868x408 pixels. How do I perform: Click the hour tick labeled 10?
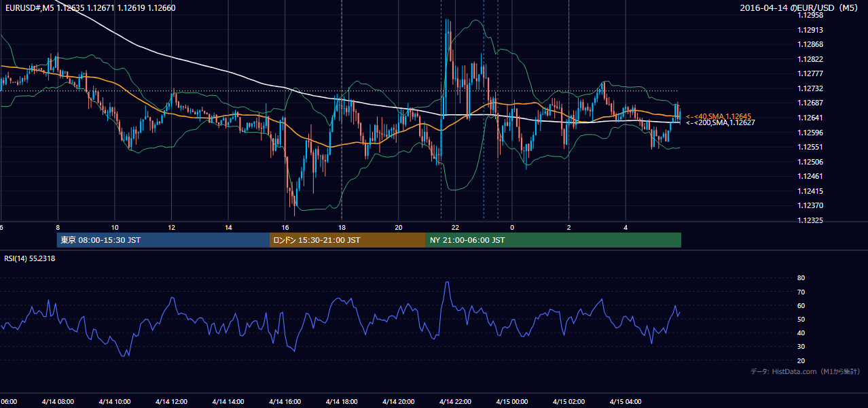115,227
